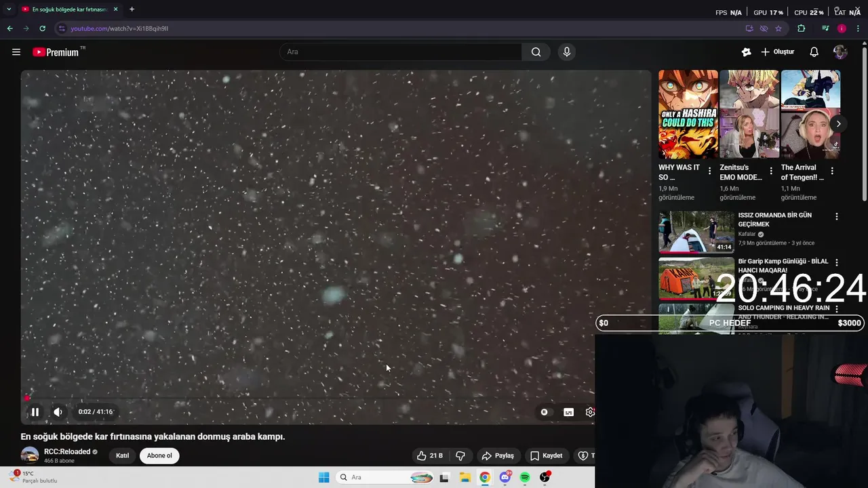The image size is (868, 488).
Task: Open options for WHY WAS IT SO short
Action: point(709,171)
